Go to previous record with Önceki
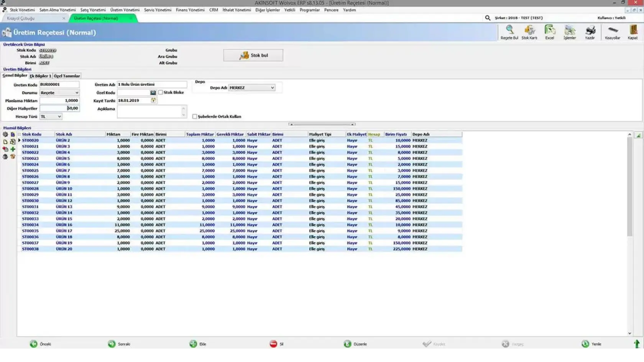This screenshot has width=644, height=362. tap(34, 344)
